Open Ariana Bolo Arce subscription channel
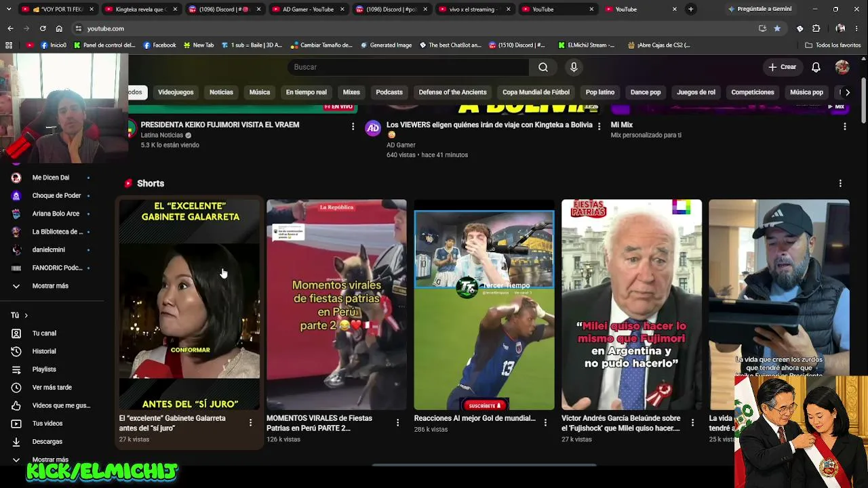Image resolution: width=868 pixels, height=488 pixels. (52, 213)
